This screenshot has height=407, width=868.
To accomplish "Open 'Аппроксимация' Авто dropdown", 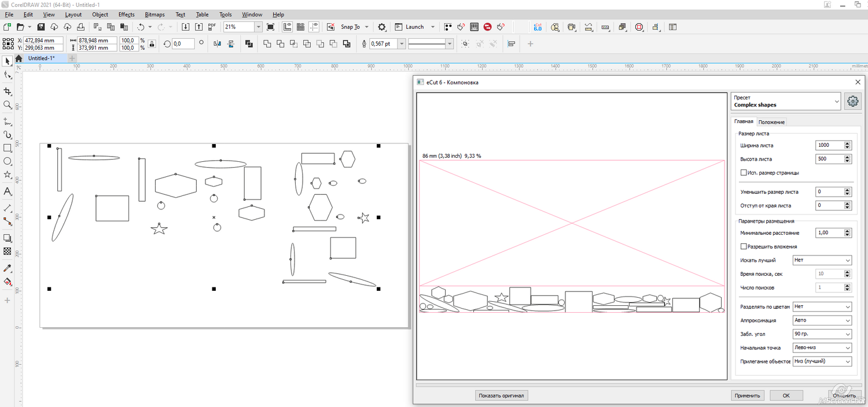I will [822, 320].
